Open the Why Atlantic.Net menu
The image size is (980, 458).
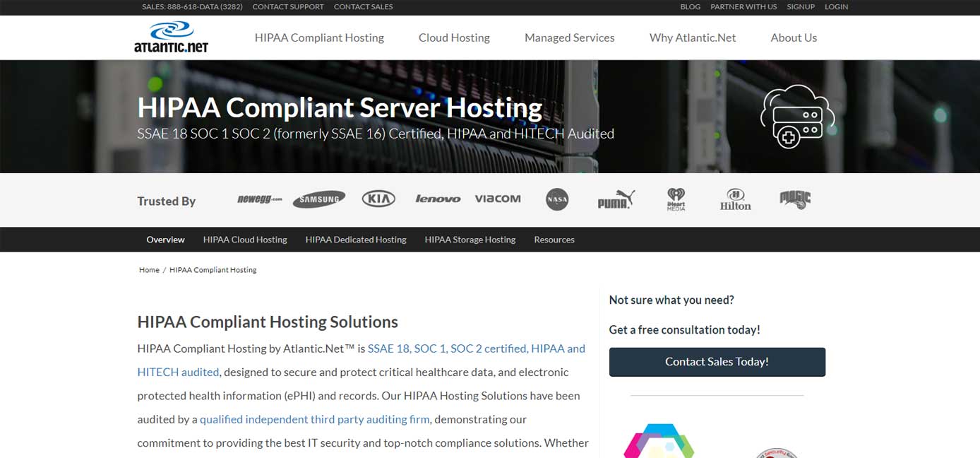point(693,37)
